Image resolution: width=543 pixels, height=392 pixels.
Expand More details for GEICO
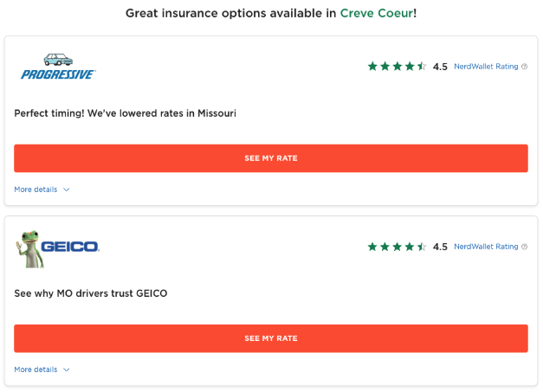(36, 370)
